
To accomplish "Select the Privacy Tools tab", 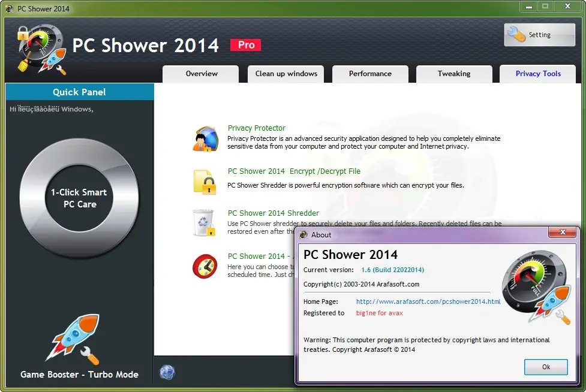I will pos(538,74).
